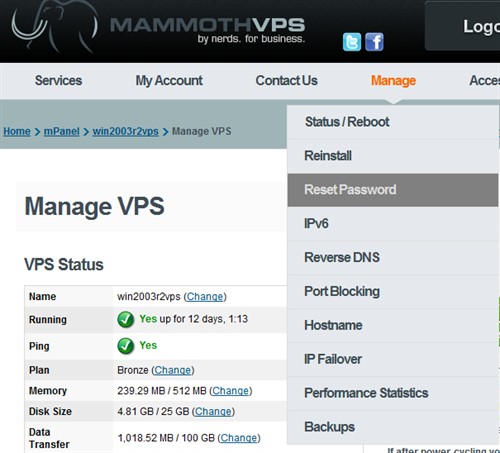Click the 'Manage VPS' breadcrumb text

[201, 131]
